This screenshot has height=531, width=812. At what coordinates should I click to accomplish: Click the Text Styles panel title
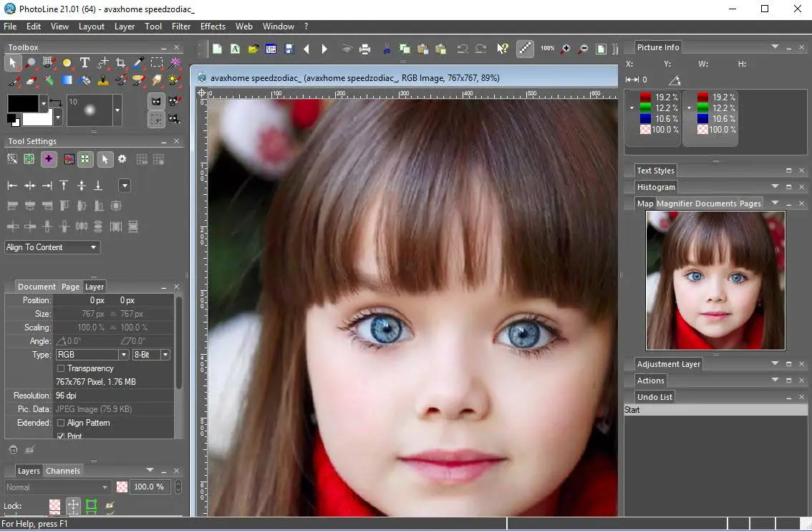[656, 171]
